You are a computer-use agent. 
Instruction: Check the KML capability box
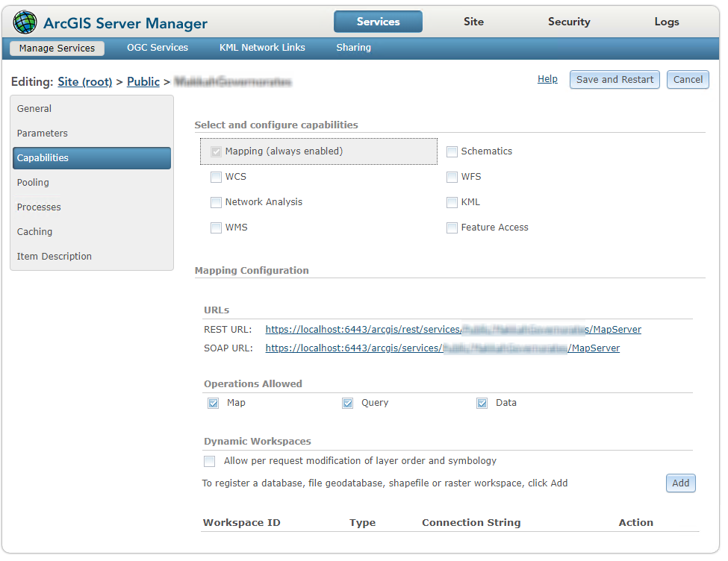452,203
